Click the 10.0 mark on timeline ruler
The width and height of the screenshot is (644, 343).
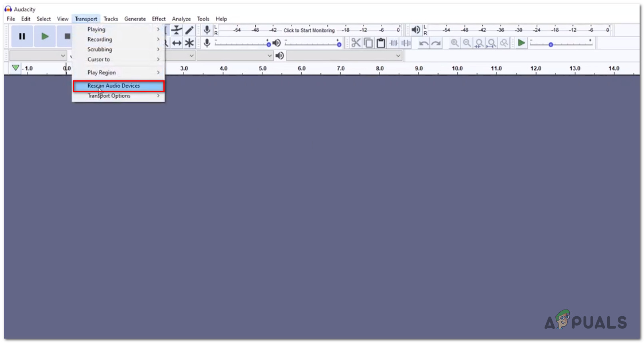pyautogui.click(x=457, y=68)
